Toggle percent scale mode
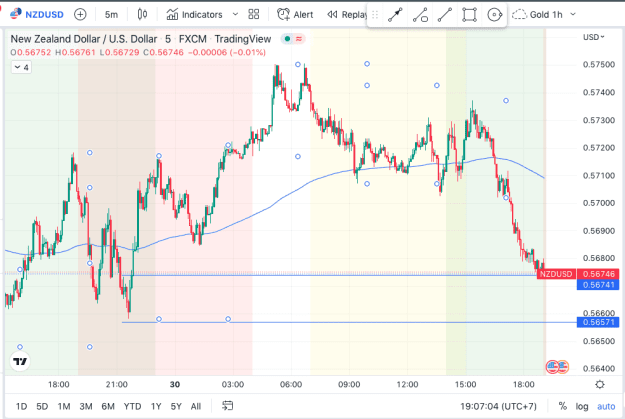625x419 pixels. tap(562, 406)
